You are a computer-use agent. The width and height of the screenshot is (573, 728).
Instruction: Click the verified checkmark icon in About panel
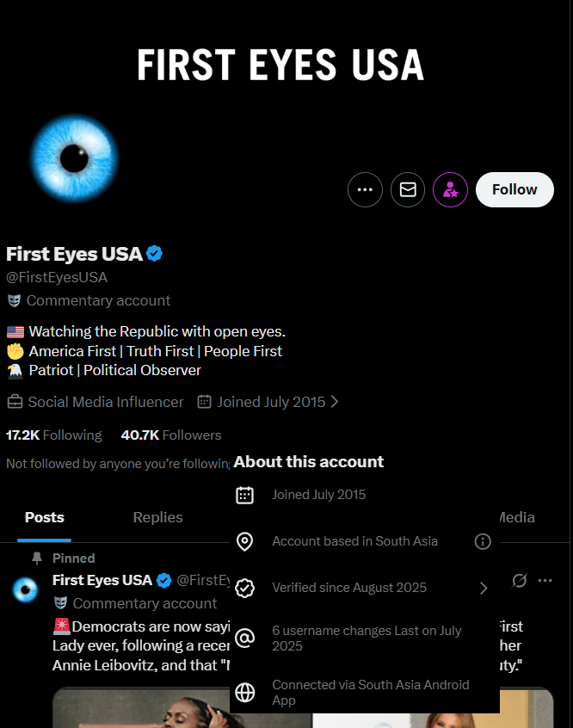tap(244, 588)
